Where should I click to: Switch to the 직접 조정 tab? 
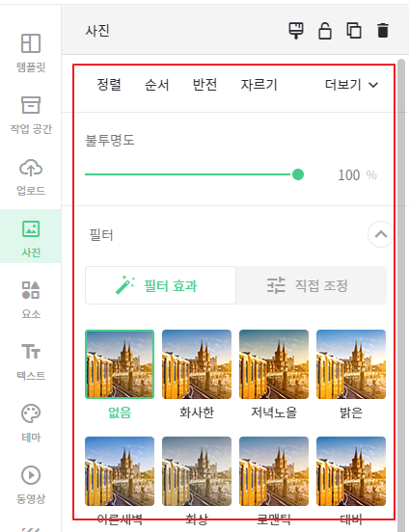coord(311,285)
